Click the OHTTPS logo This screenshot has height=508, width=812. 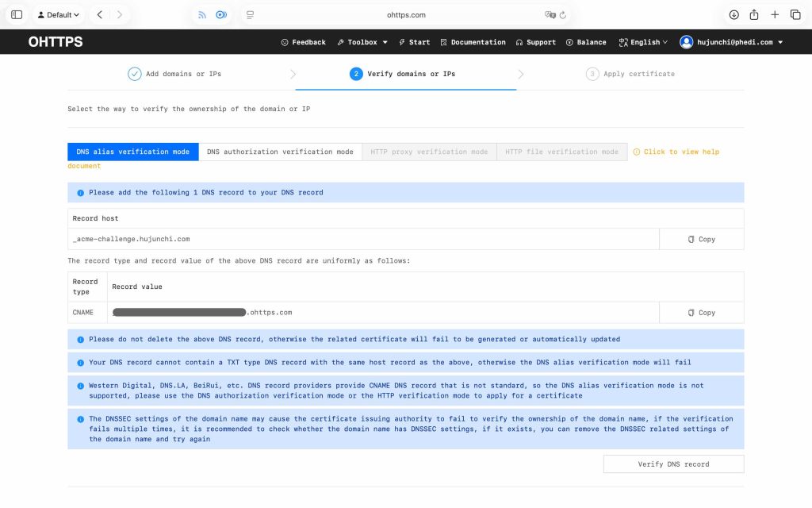point(56,42)
